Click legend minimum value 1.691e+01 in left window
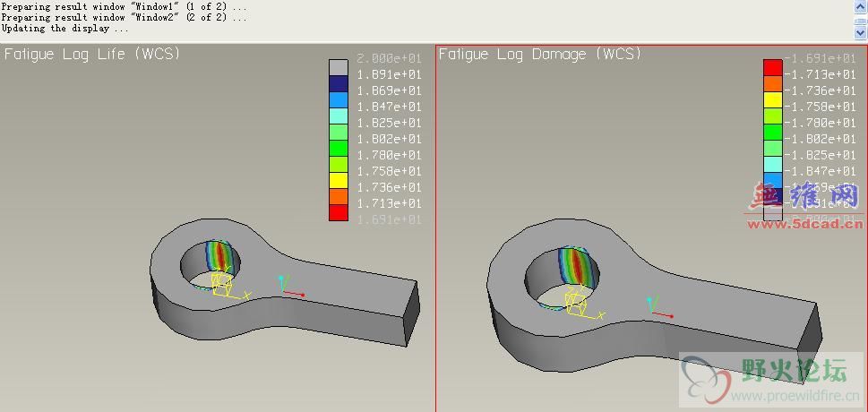868x412 pixels. (389, 219)
